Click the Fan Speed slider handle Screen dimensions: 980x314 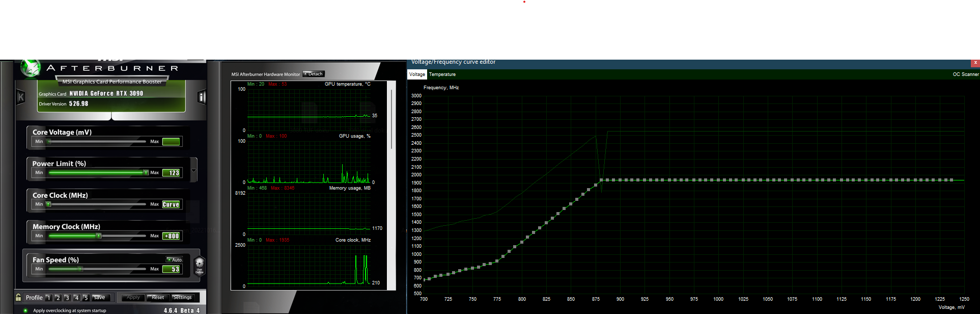[80, 269]
